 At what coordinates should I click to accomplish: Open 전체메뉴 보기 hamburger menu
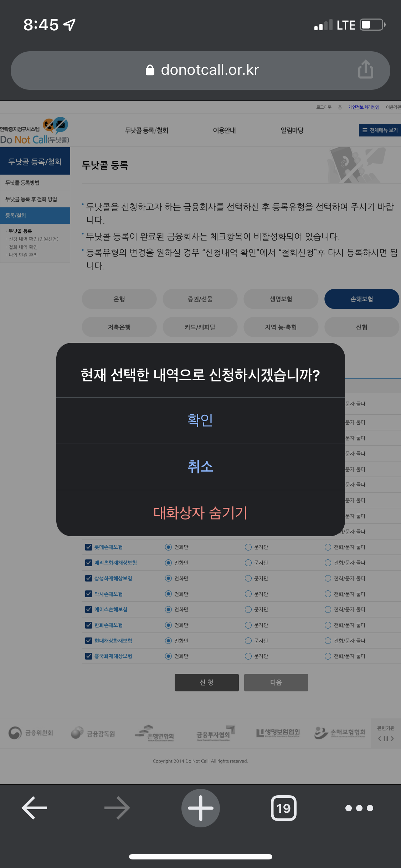(380, 130)
